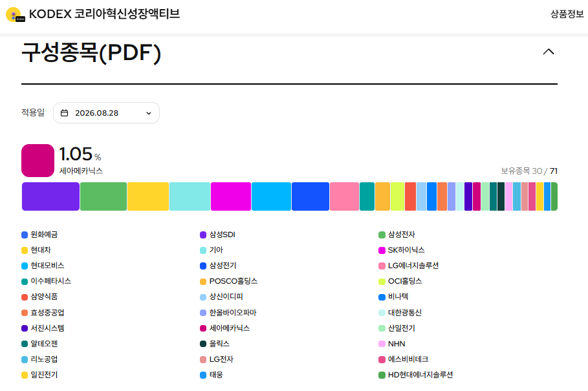The width and height of the screenshot is (588, 391).
Task: Click the LG에너지솔루션 legend item
Action: click(409, 266)
